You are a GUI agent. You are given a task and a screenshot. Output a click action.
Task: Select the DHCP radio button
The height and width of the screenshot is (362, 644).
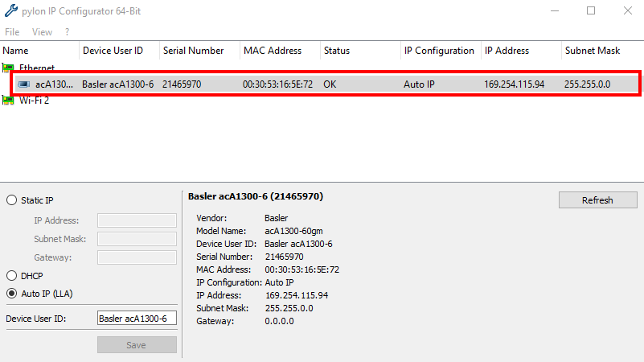pos(11,276)
